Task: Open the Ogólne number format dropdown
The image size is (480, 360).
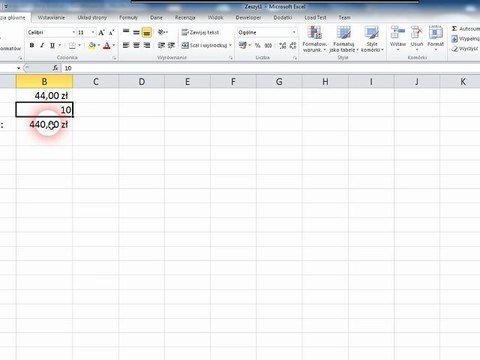Action: (x=294, y=32)
